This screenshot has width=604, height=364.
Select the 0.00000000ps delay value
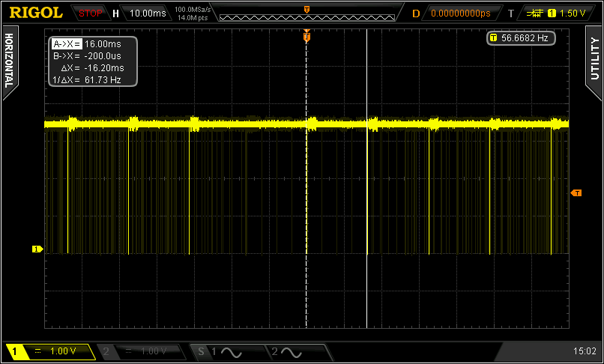coord(461,13)
